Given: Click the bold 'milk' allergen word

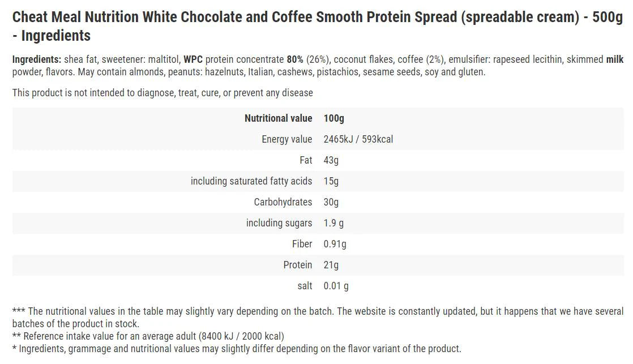Looking at the screenshot, I should pyautogui.click(x=615, y=59).
